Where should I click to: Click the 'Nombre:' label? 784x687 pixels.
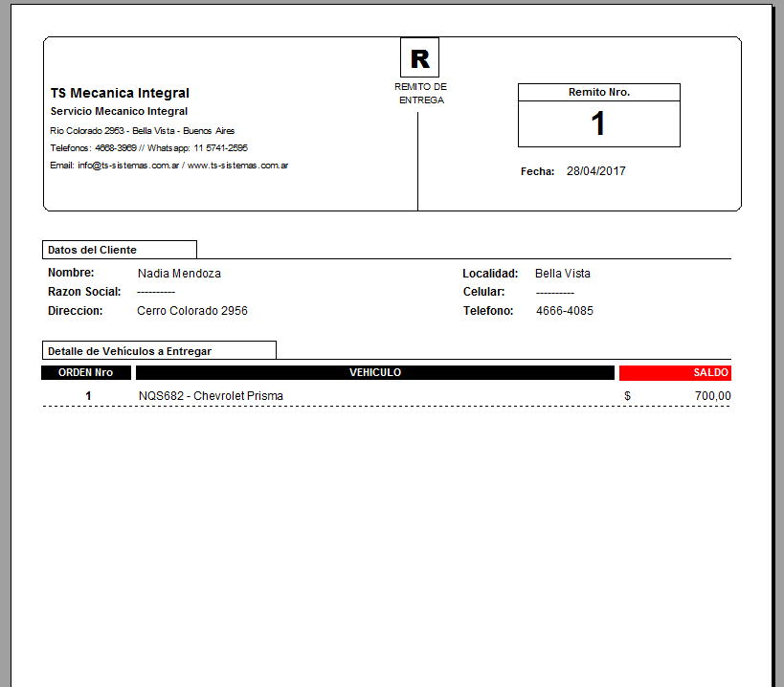click(71, 273)
